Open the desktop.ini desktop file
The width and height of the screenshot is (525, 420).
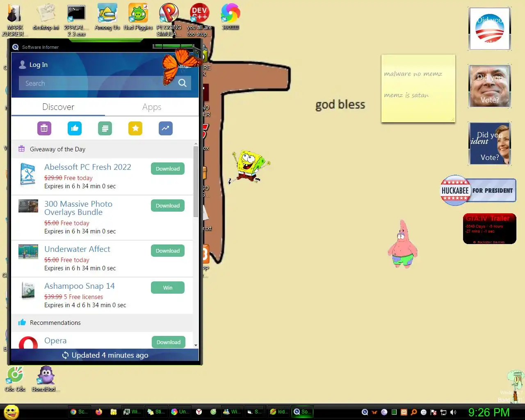[x=46, y=16]
